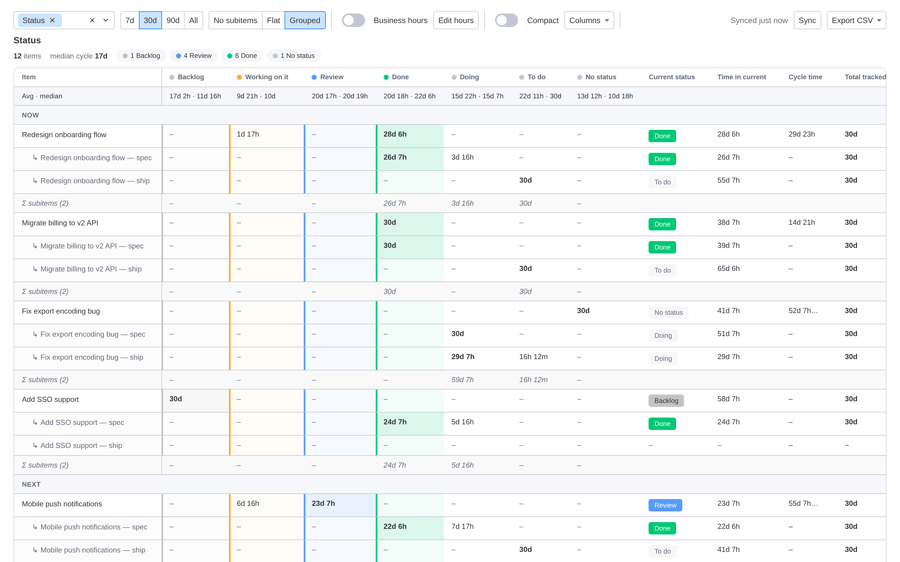This screenshot has width=900, height=562.
Task: Switch to Flat view mode
Action: pos(273,20)
